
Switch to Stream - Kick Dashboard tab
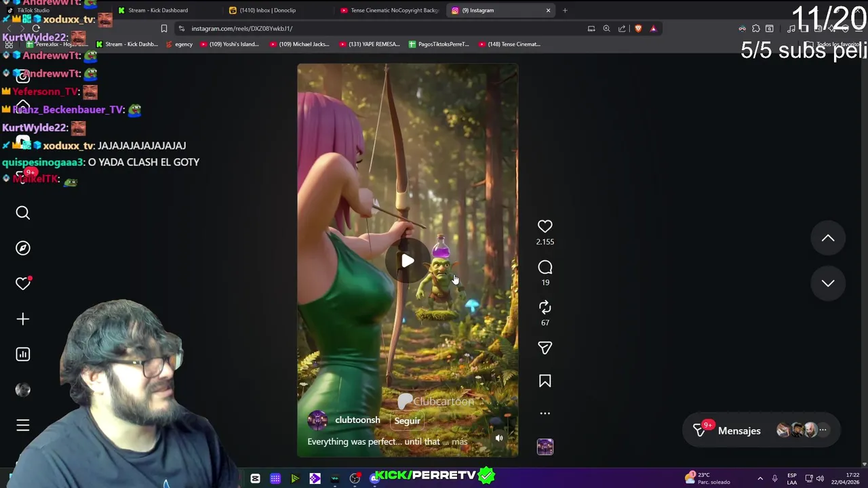[167, 10]
